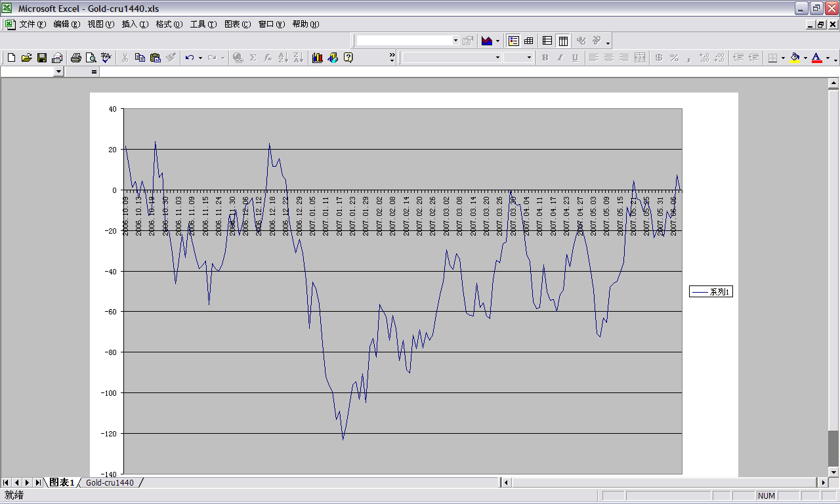The height and width of the screenshot is (504, 840).
Task: Toggle the By Column series button
Action: click(563, 41)
